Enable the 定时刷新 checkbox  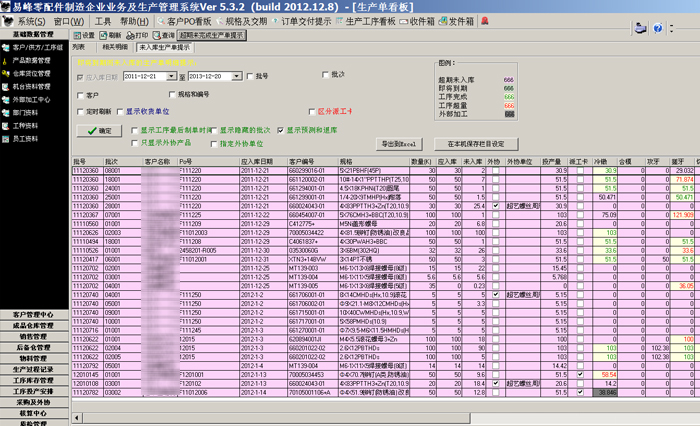coord(81,112)
